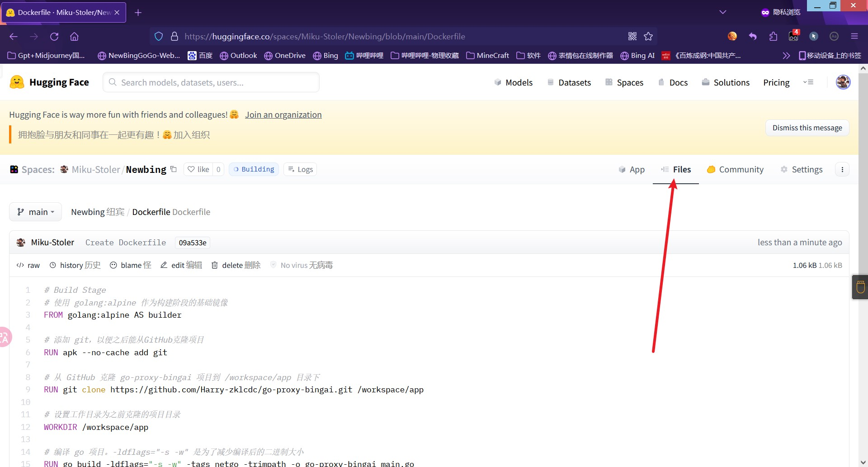Click the Newbing breadcrumb folder link
The height and width of the screenshot is (467, 868).
[x=88, y=212]
